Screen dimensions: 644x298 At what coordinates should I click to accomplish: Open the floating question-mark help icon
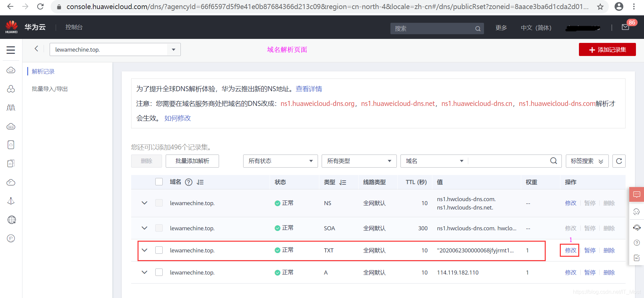[x=637, y=243]
